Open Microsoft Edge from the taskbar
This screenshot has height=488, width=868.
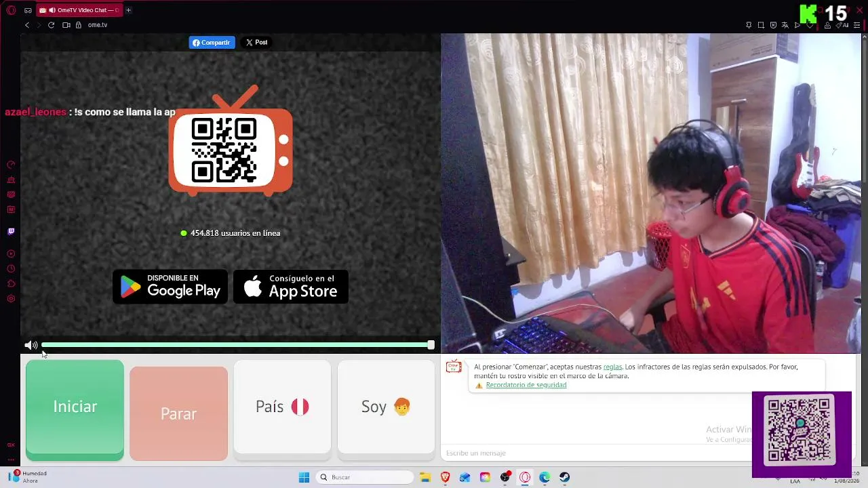point(545,477)
